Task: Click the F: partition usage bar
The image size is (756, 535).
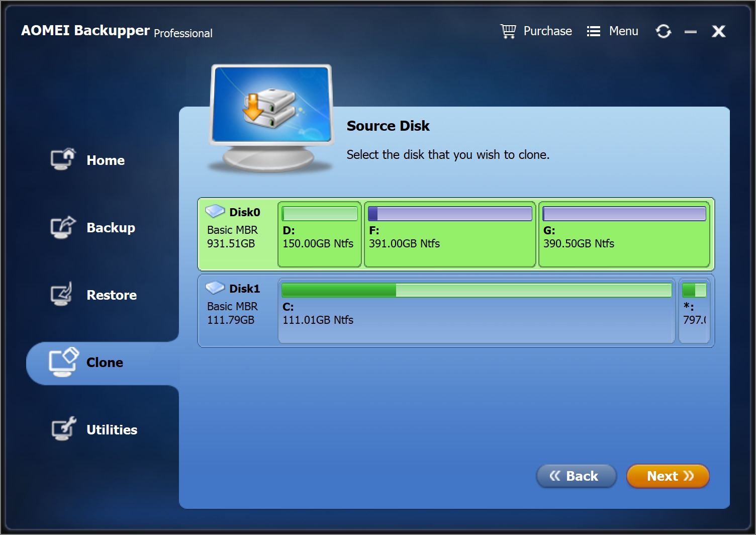Action: pyautogui.click(x=450, y=214)
